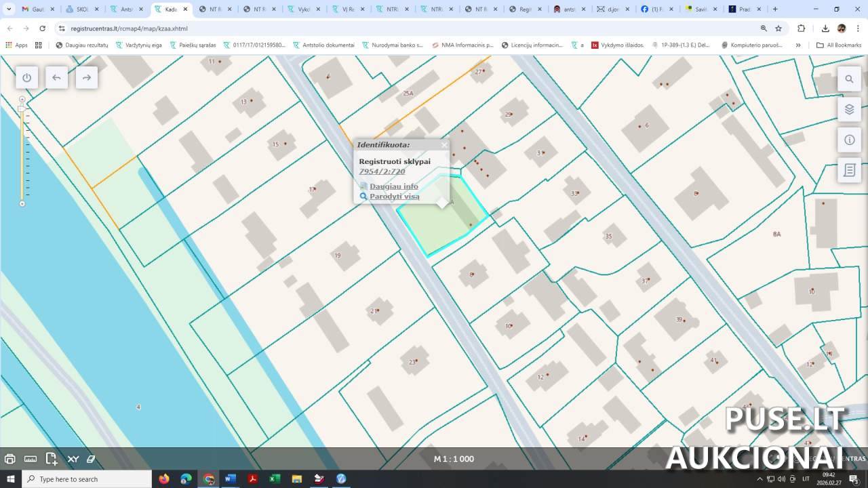Activate the info identify tool

pos(849,140)
